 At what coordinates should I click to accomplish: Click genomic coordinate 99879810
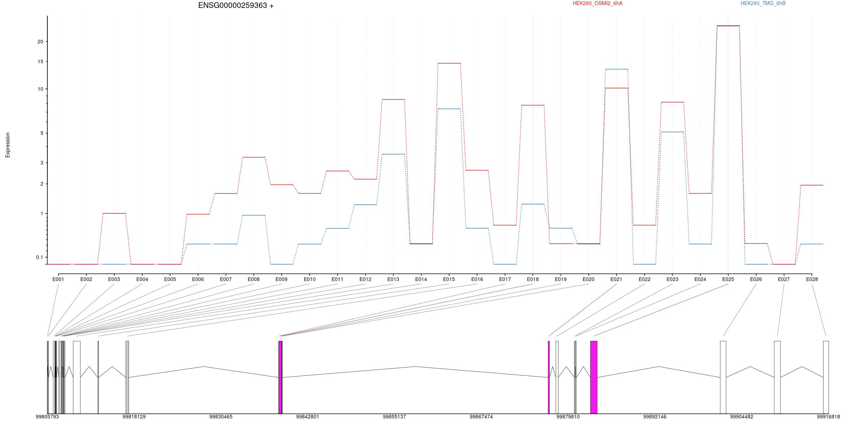568,417
